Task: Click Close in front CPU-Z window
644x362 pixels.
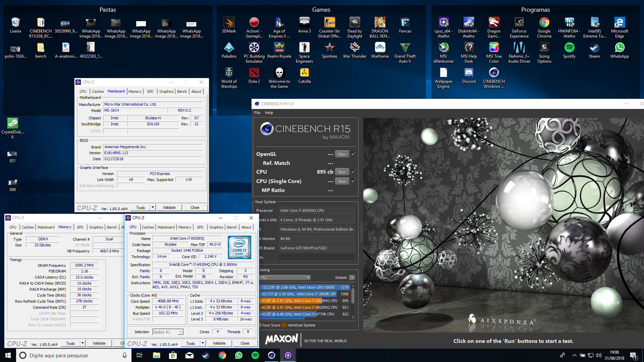Action: click(245, 343)
